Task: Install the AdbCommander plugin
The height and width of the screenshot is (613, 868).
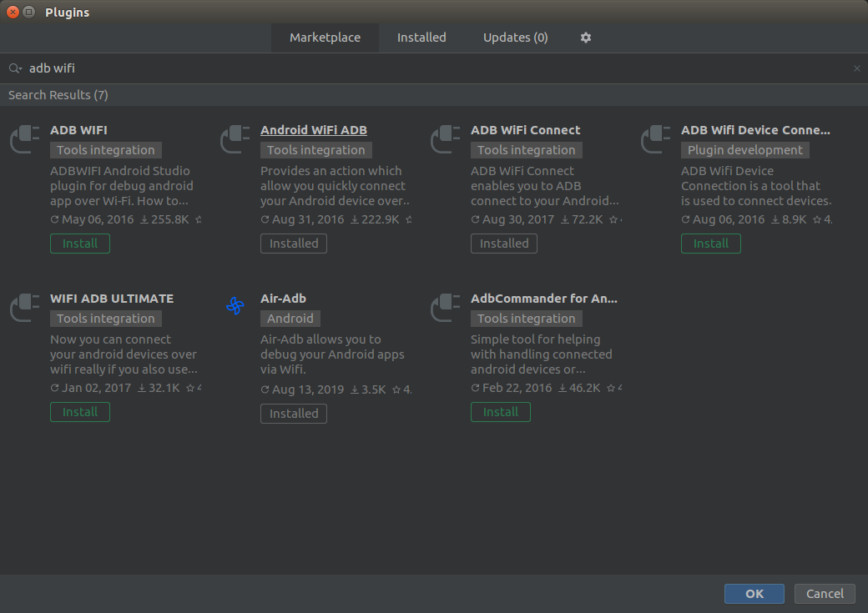Action: 501,412
